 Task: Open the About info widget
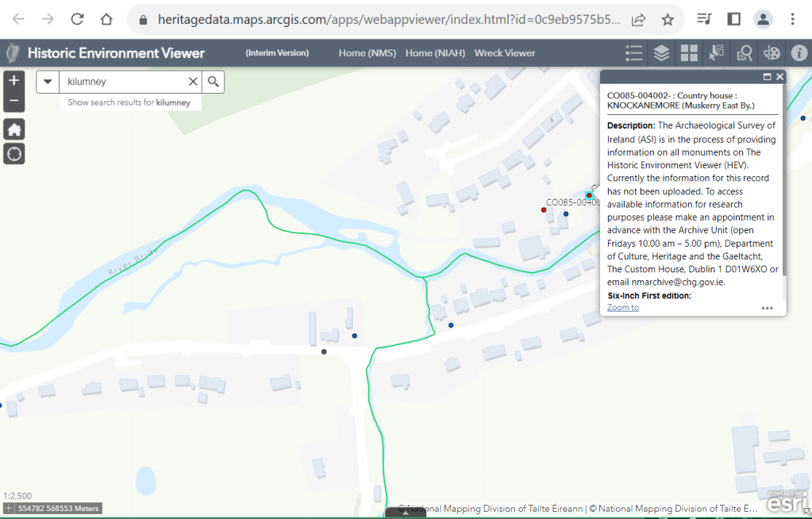799,53
